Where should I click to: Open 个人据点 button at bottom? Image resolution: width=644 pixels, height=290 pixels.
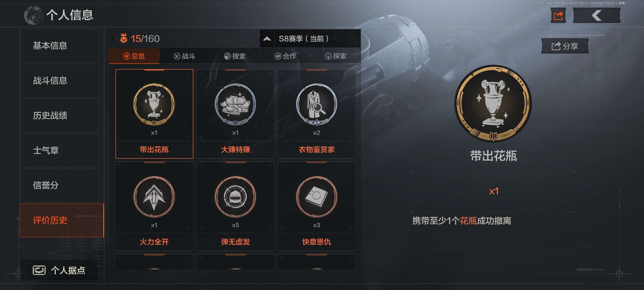(x=59, y=270)
